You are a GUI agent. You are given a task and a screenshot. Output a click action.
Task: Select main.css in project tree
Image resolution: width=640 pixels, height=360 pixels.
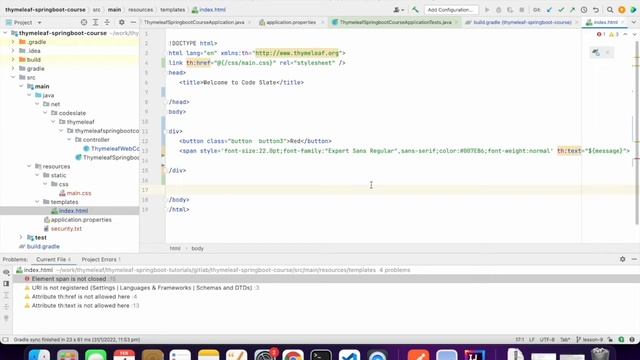coord(79,193)
